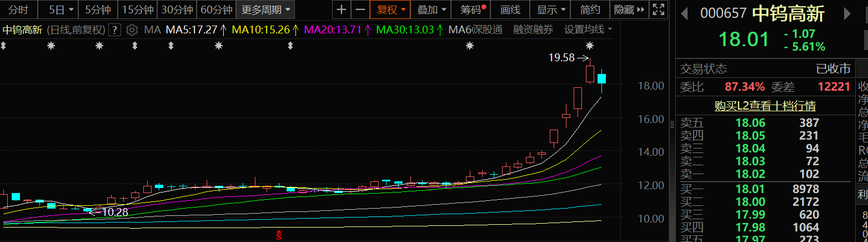Open the 复权 dropdown
The height and width of the screenshot is (242, 868).
point(391,9)
